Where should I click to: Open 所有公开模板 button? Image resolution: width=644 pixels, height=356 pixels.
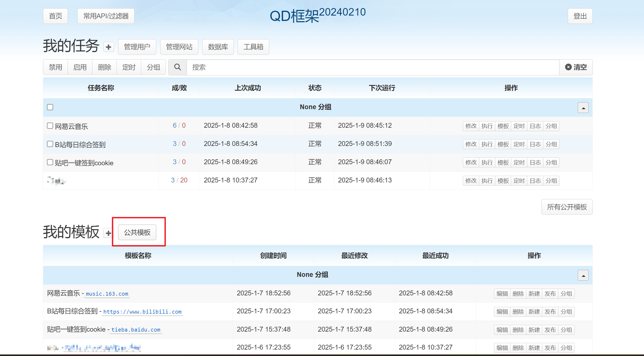pos(567,207)
